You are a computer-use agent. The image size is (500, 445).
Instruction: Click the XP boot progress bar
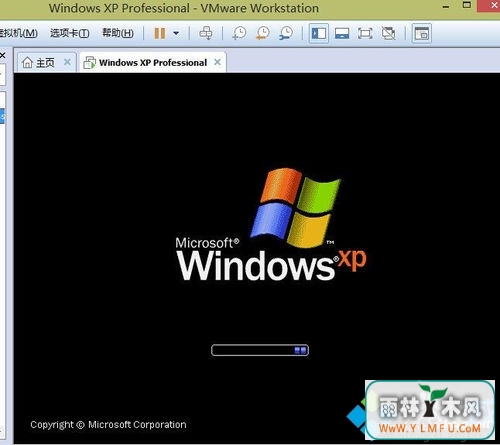(260, 350)
